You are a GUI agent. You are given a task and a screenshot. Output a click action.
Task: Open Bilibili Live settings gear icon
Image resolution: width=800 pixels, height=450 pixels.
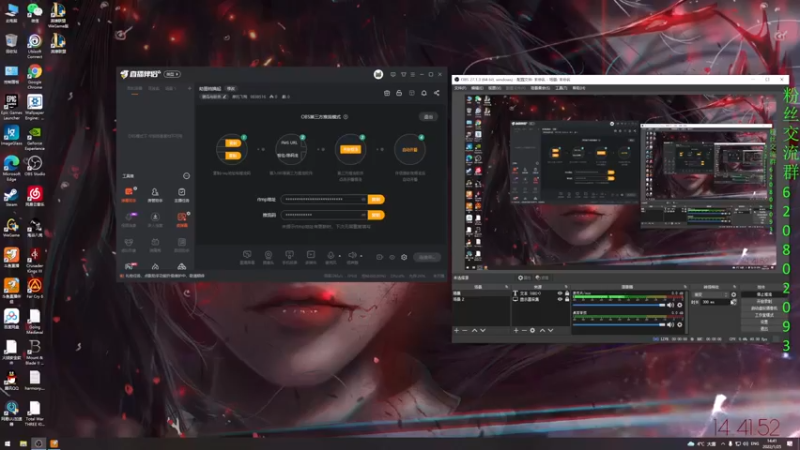(404, 257)
